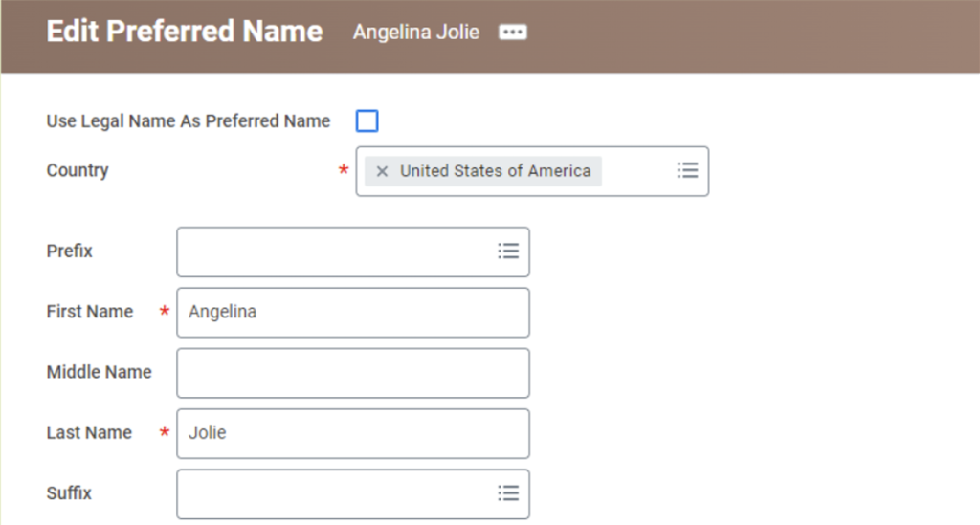Open the Country prompt list icon
The height and width of the screenshot is (525, 980).
(687, 170)
